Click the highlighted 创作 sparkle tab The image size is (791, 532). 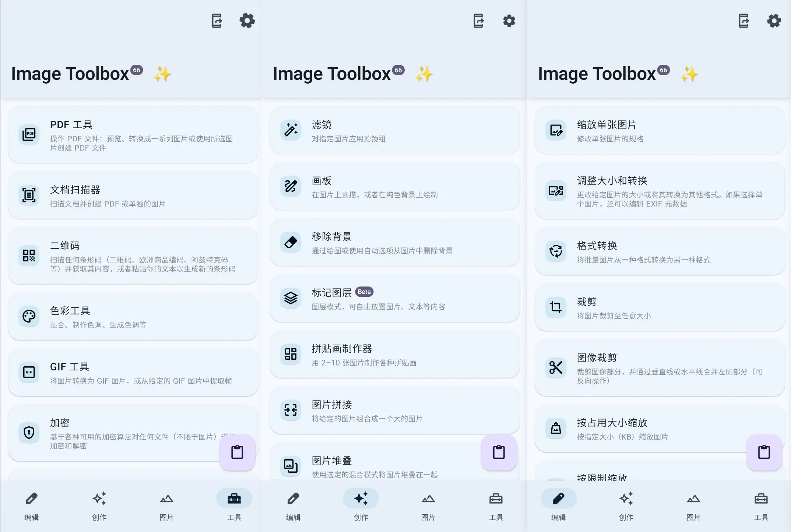361,505
